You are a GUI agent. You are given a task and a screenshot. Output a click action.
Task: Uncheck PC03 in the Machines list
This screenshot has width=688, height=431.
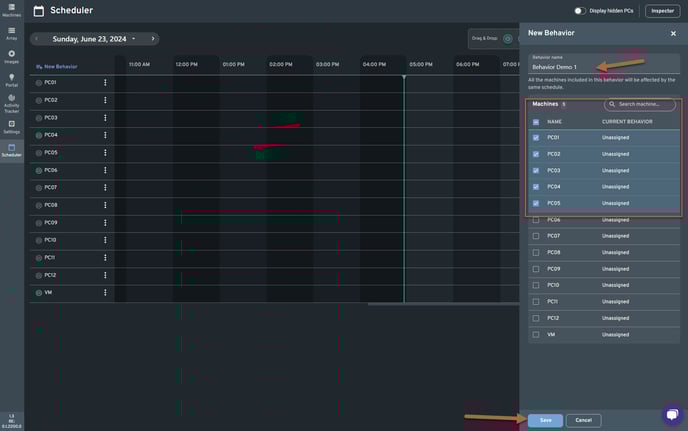coord(536,170)
